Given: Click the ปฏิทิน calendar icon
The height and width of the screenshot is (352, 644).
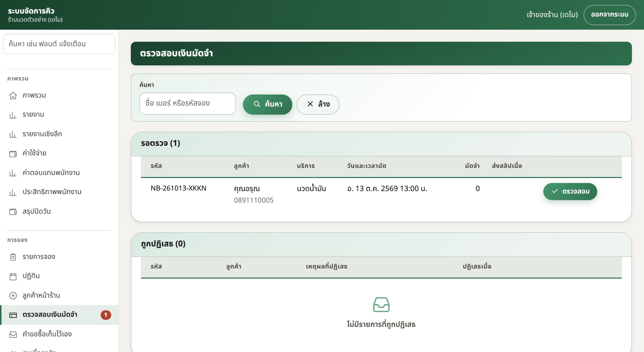Looking at the screenshot, I should click(13, 276).
